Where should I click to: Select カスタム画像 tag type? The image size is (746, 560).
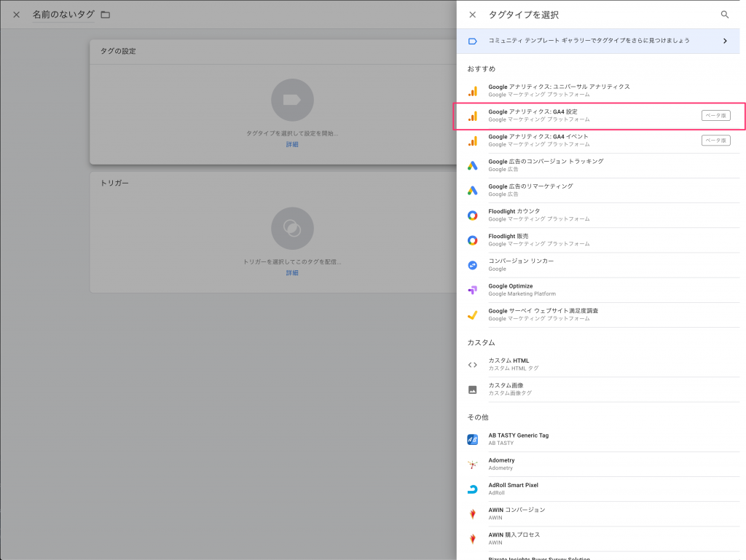coord(598,390)
